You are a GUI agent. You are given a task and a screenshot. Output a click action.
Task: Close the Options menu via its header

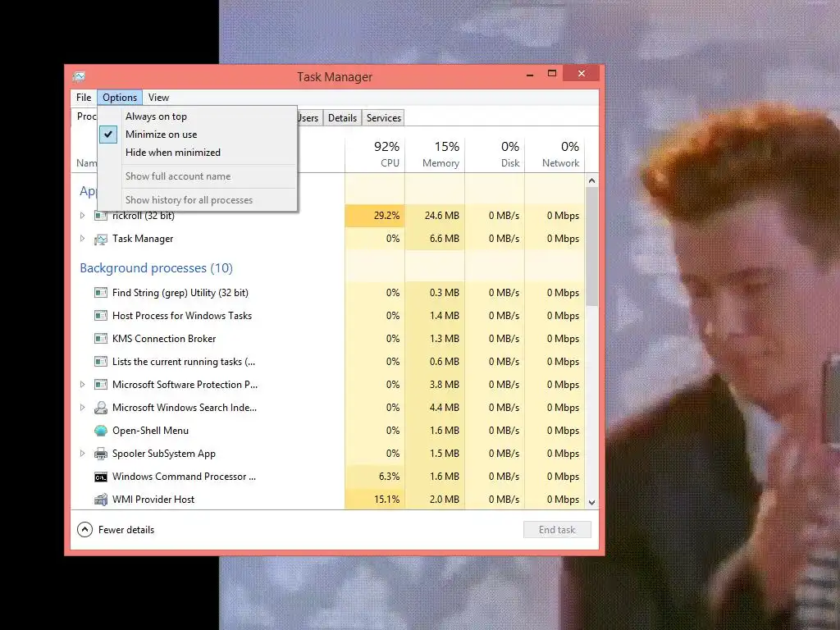pos(120,98)
